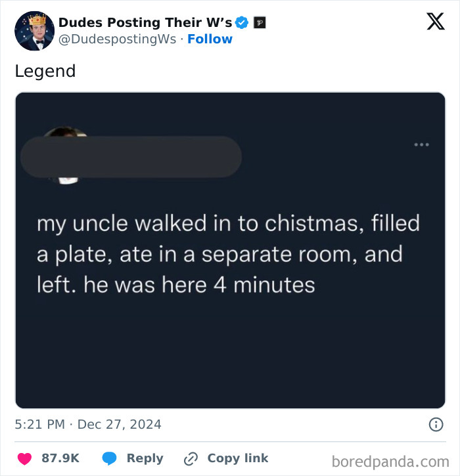Click the 87.9K like count
Viewport: 460px width, 476px height.
(60, 458)
